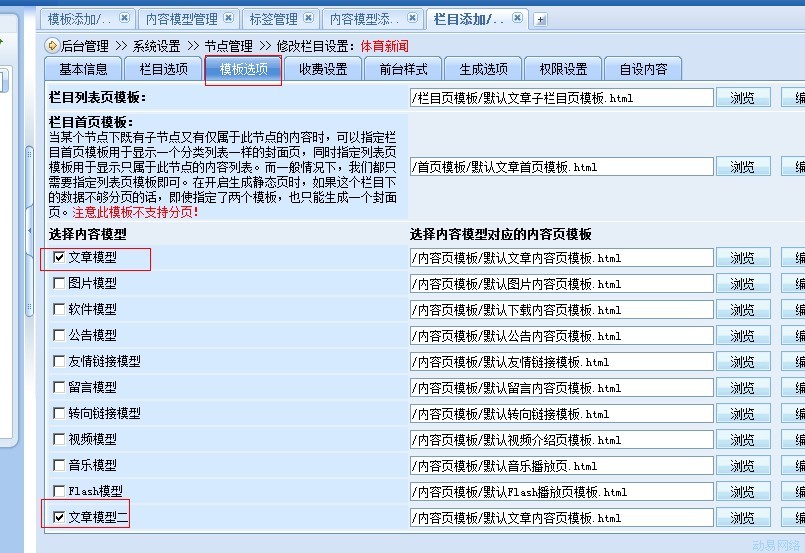Click the add new tab plus icon
This screenshot has height=553, width=805.
point(541,19)
